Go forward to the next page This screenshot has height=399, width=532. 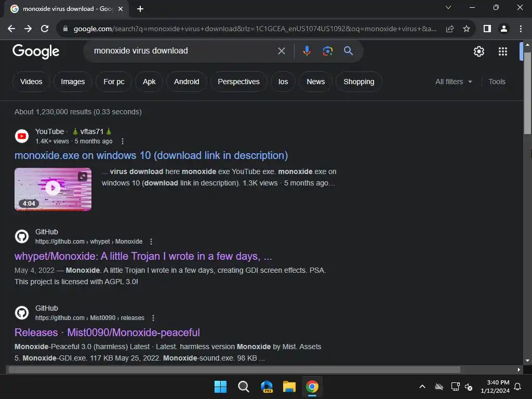tap(28, 29)
